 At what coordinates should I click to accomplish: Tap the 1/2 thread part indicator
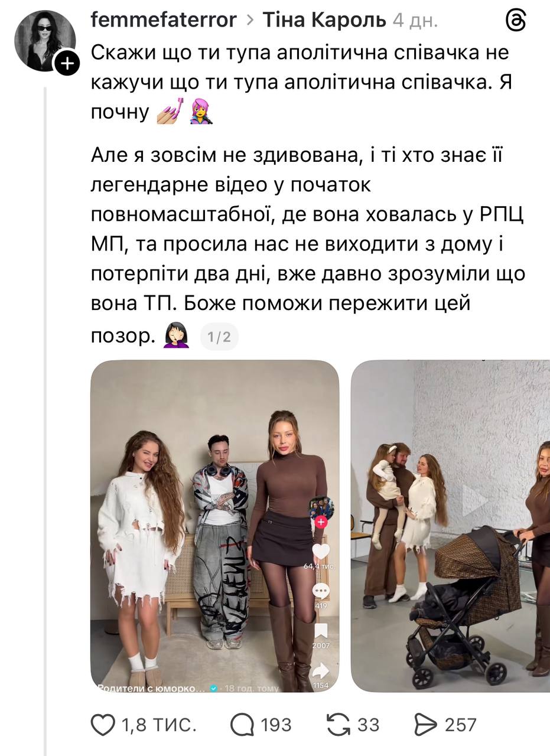[219, 337]
